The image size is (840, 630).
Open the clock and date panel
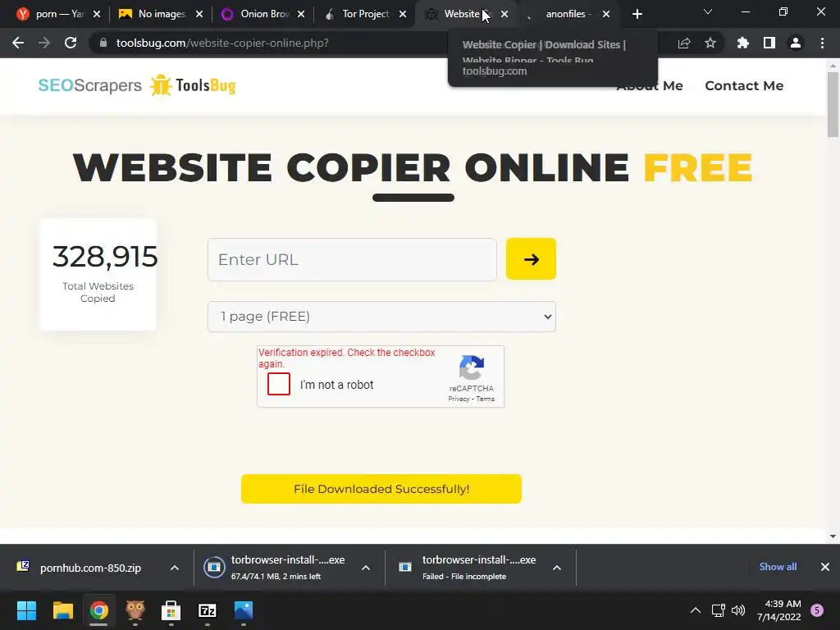coord(779,610)
